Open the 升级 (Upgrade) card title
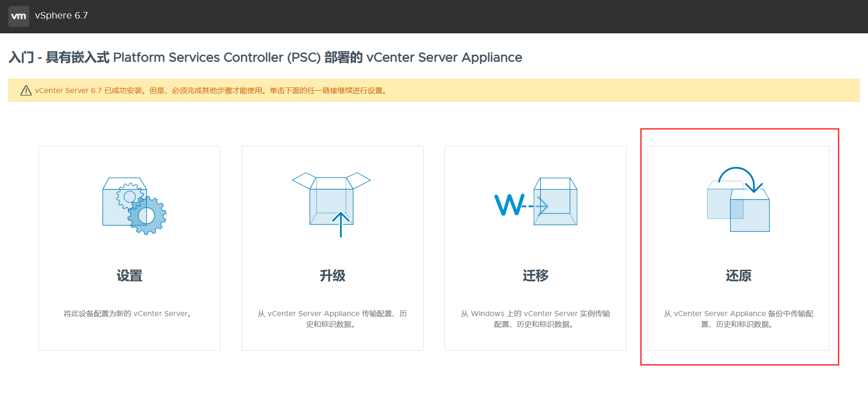 pyautogui.click(x=332, y=276)
